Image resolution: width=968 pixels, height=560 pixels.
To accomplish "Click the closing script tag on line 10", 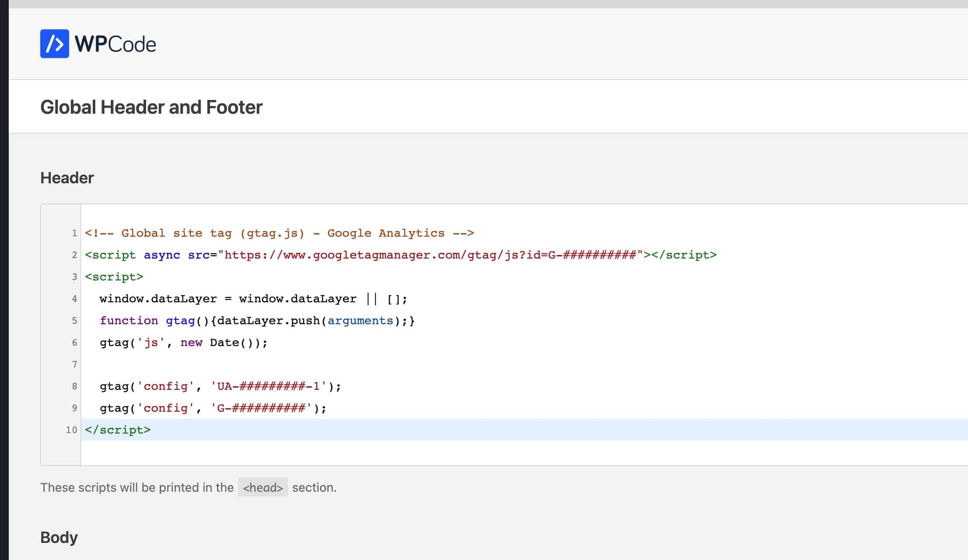I will tap(118, 430).
